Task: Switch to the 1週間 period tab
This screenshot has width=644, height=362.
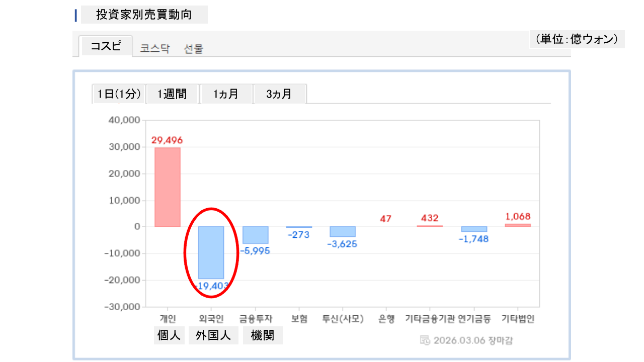Action: [x=172, y=94]
